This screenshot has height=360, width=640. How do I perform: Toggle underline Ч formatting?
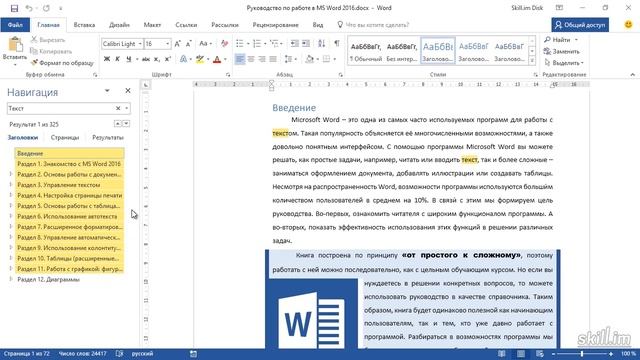pyautogui.click(x=129, y=60)
